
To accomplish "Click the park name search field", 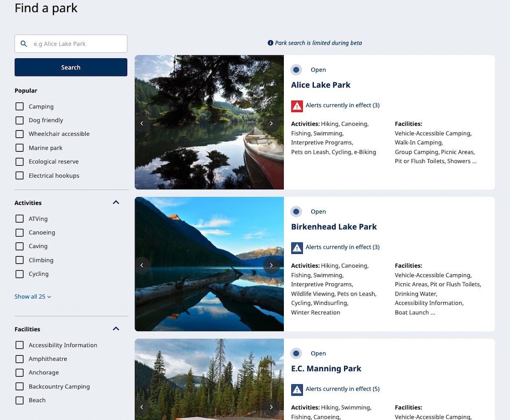I will tap(77, 44).
